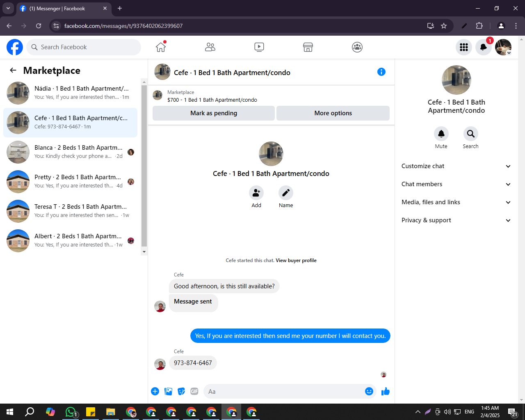The image size is (525, 420).
Task: Open Nádia's 1 Bed 1 Bath chat
Action: (x=71, y=93)
